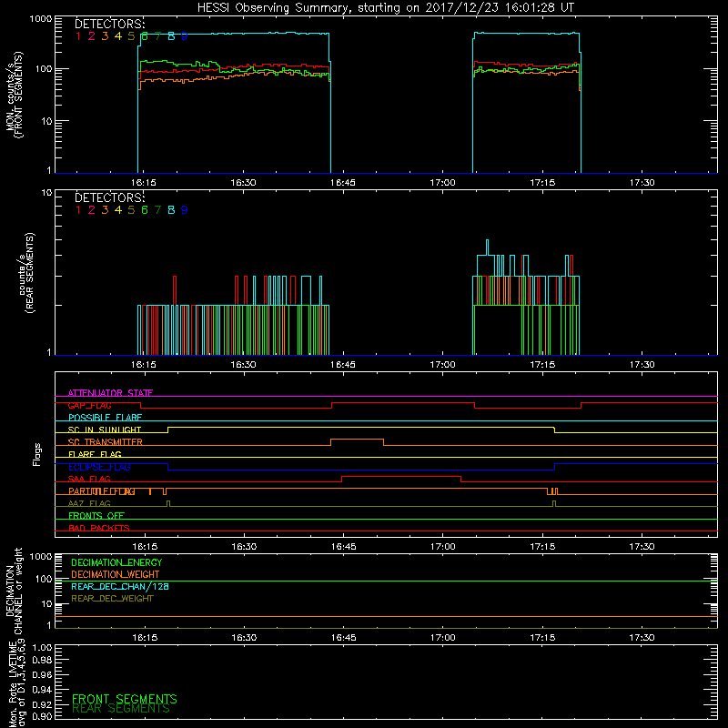
Task: Click the AAZ_FLAG pulse near 17:15
Action: click(x=554, y=504)
